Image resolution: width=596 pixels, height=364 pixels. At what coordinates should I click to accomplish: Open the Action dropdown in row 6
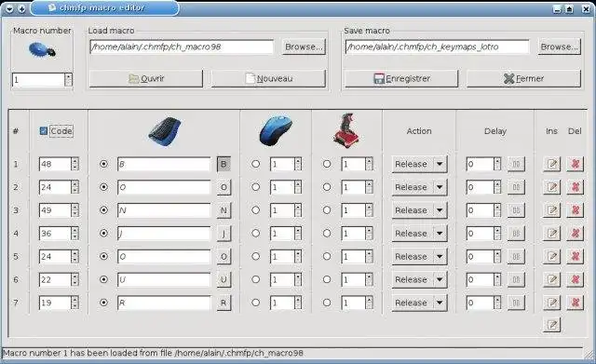[x=419, y=279]
